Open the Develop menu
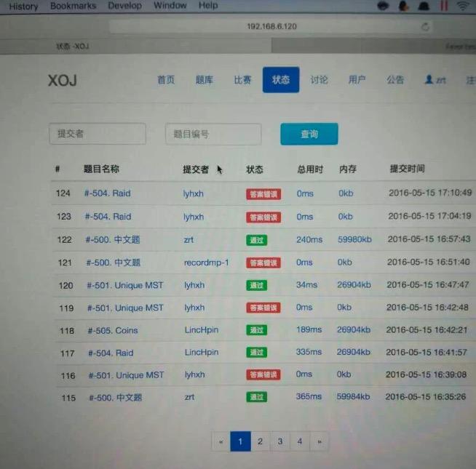Screen dimensions: 476x469 tap(124, 6)
